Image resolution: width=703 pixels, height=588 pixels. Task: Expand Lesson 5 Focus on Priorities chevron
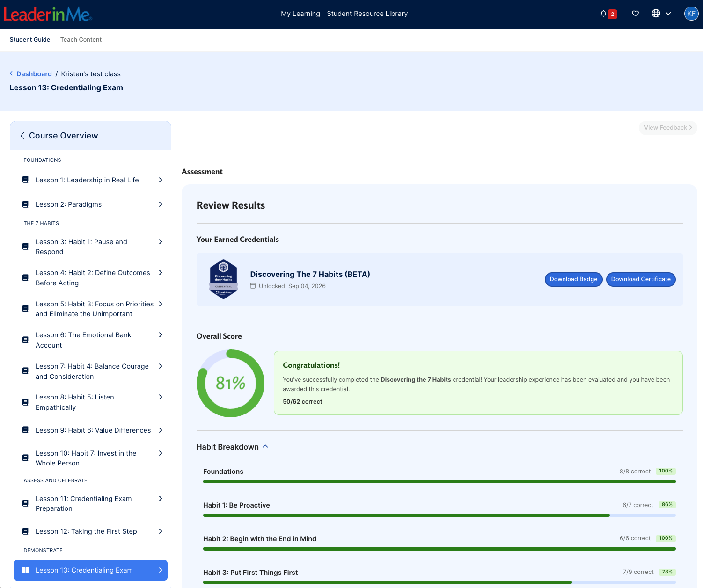pos(161,304)
